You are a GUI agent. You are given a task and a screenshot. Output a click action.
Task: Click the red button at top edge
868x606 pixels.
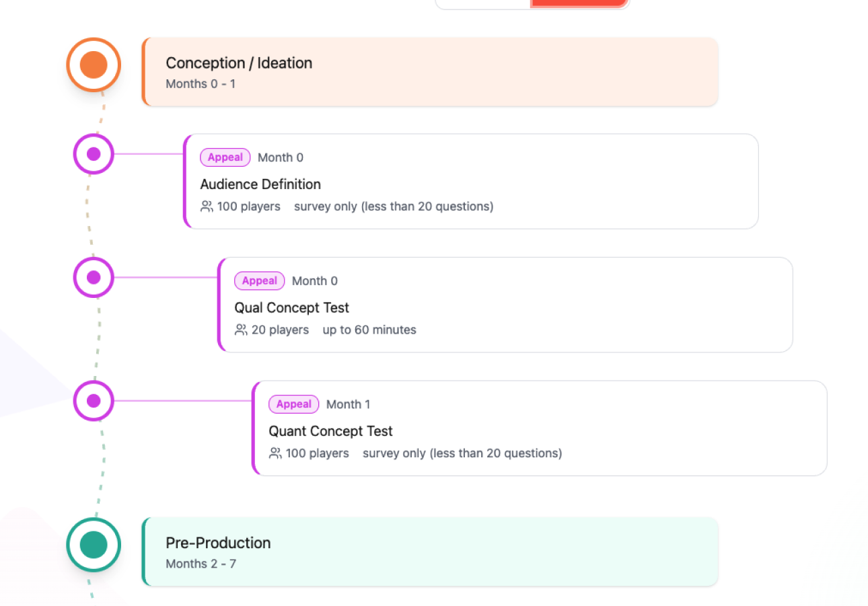coord(579,3)
